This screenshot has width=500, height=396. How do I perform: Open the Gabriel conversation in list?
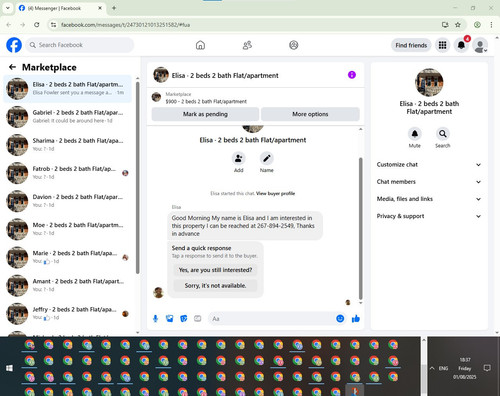[x=68, y=117]
